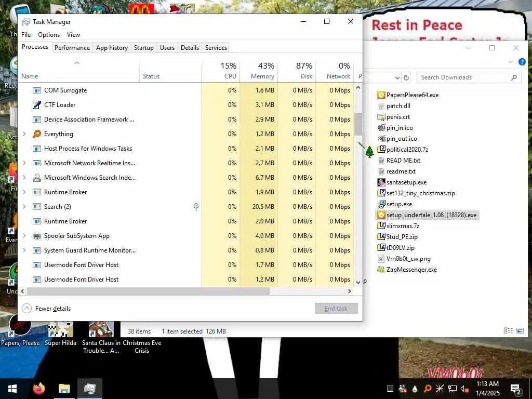Expand Microsoft Windows Search Indexer row

[24, 178]
